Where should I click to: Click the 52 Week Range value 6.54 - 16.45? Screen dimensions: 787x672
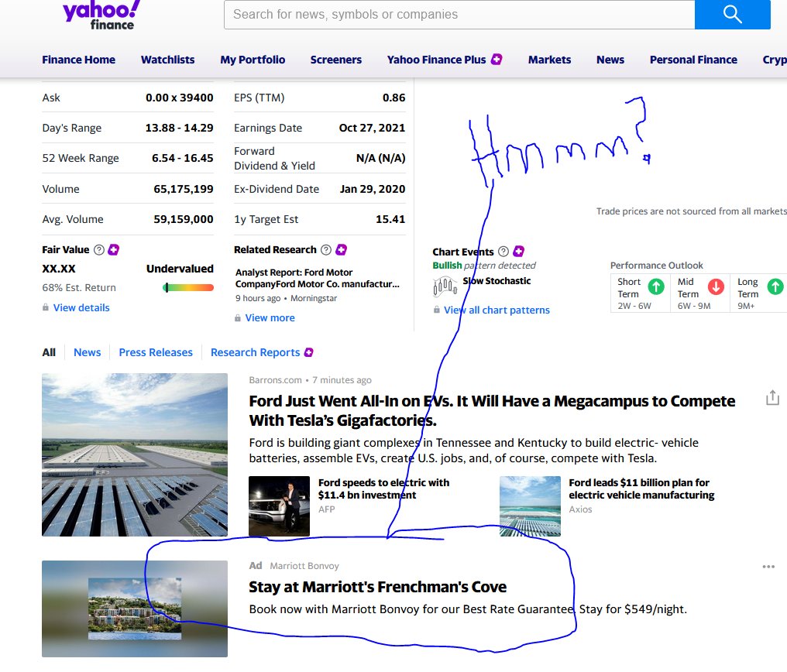[183, 158]
